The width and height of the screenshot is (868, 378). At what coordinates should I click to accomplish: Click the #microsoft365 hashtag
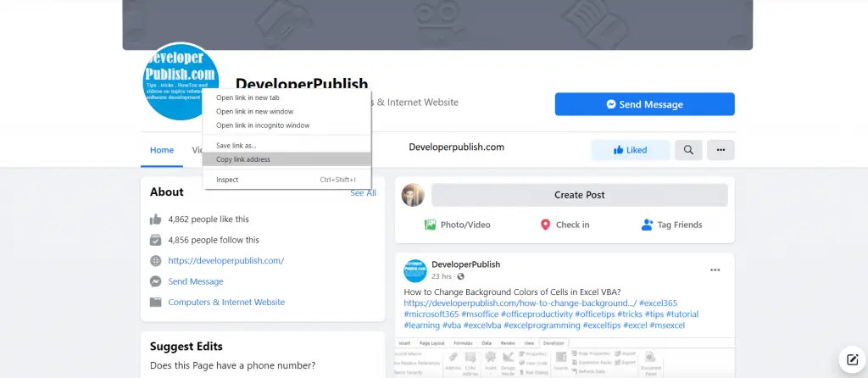[x=431, y=314]
